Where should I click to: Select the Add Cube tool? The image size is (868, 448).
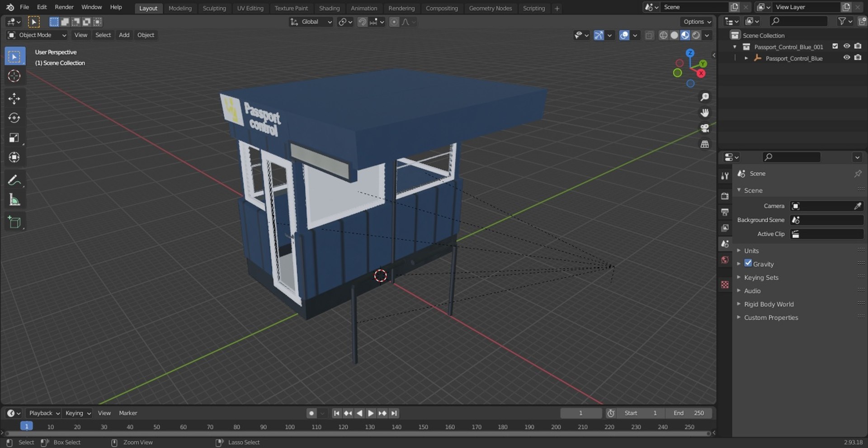pyautogui.click(x=14, y=222)
